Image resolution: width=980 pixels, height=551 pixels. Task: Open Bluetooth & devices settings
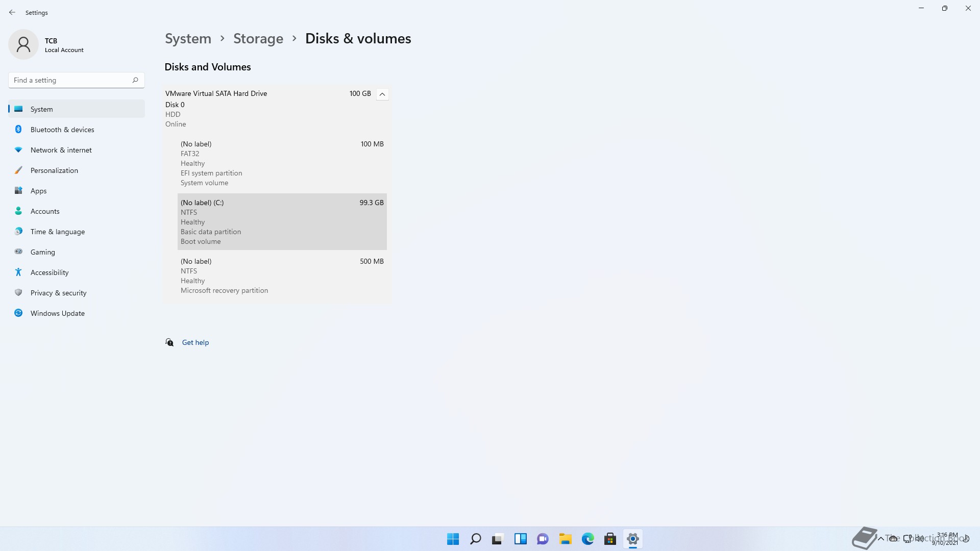coord(77,130)
